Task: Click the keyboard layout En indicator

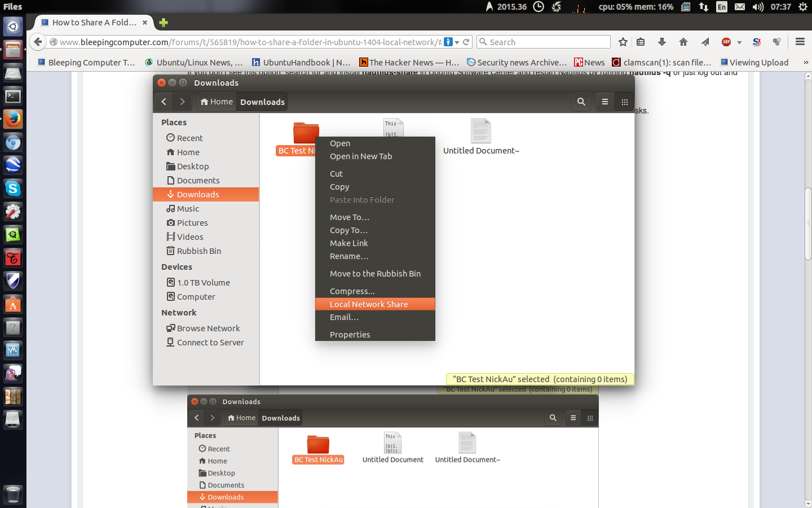Action: click(x=721, y=7)
